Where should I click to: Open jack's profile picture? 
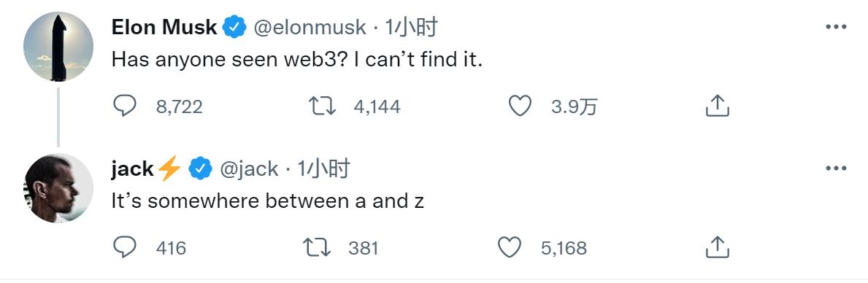coord(58,188)
